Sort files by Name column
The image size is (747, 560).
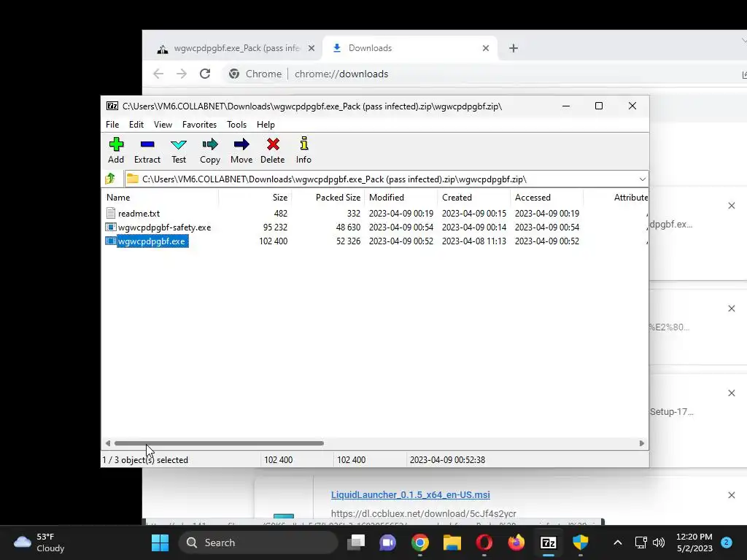[x=161, y=197]
